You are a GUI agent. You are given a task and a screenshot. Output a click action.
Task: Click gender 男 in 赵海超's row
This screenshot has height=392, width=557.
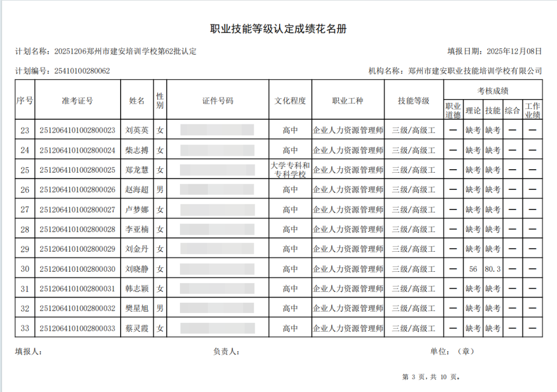(160, 190)
